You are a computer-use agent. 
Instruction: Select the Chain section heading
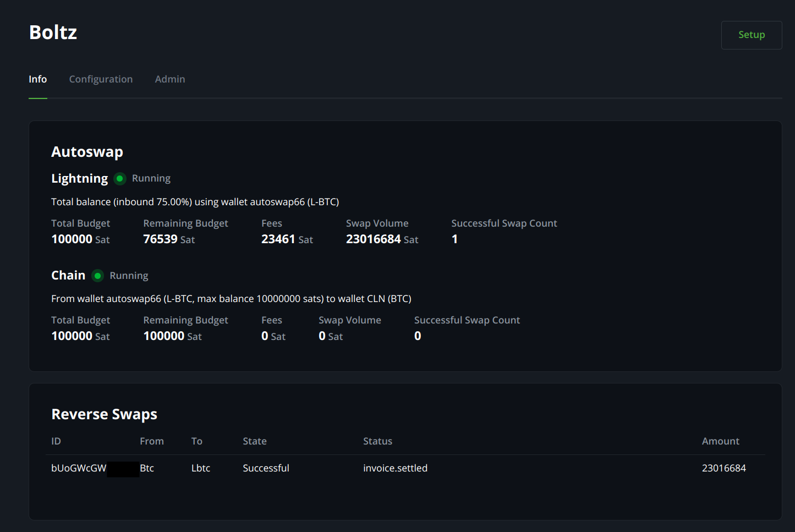tap(68, 275)
